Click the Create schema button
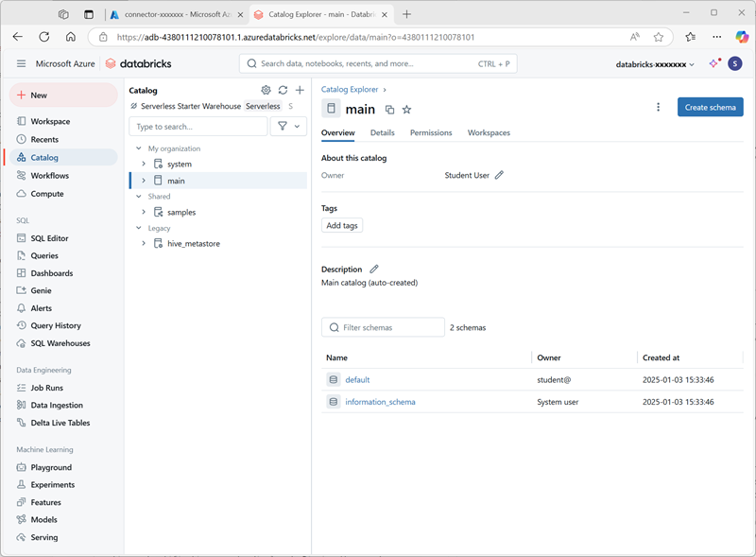The image size is (756, 557). point(711,107)
